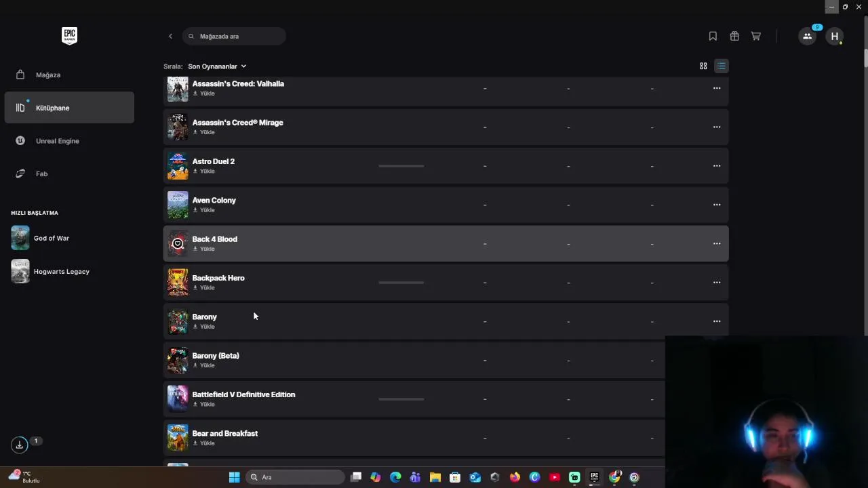Open the three-dot menu for Backpack Hero

click(x=717, y=283)
